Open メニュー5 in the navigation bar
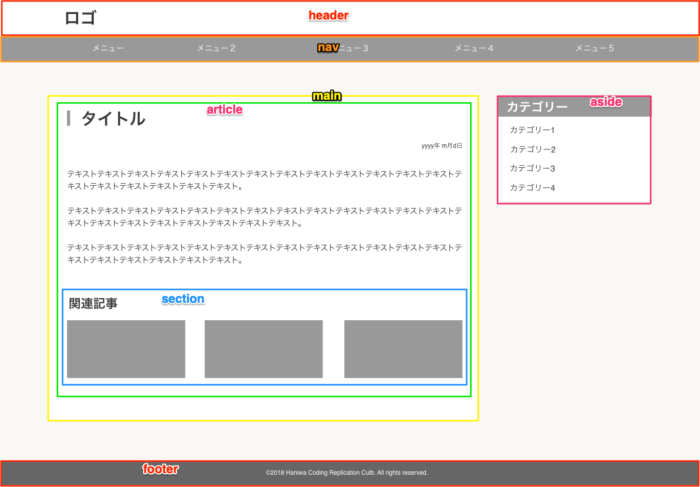Screen dimensions: 700x487 [x=595, y=48]
